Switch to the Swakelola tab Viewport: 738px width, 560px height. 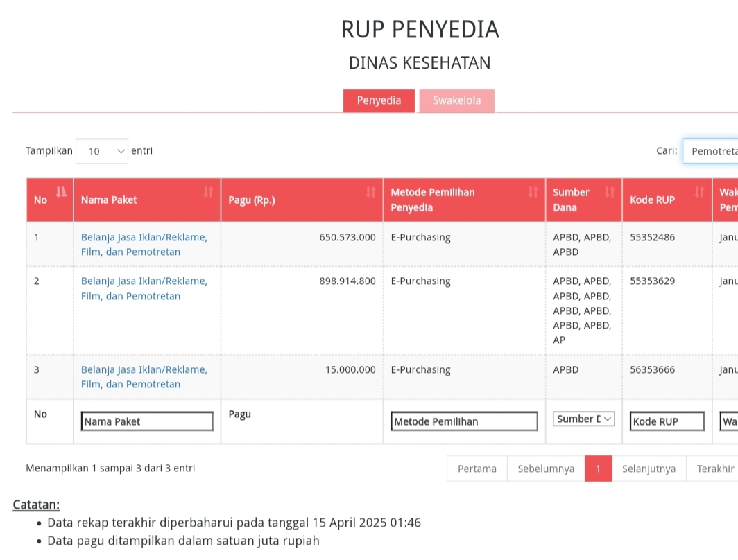tap(456, 100)
